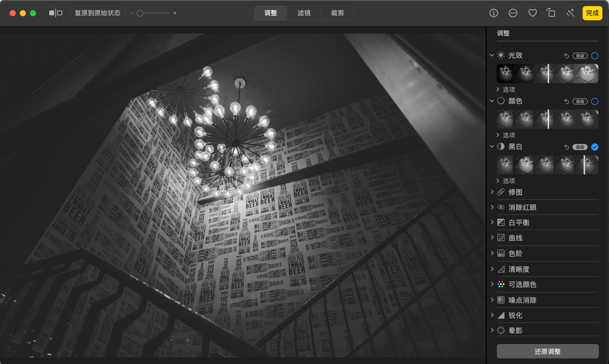Screen dimensions: 609x364
Task: Click the chandelier photo in the canvas
Action: click(x=243, y=195)
